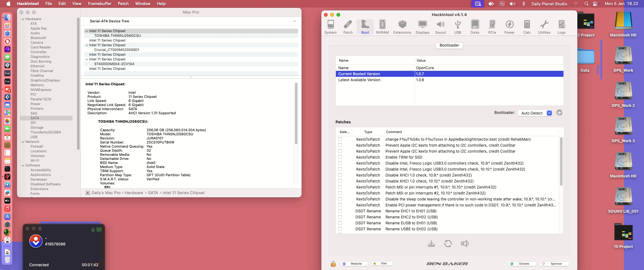
Task: Open the Patch menu in menu bar
Action: 123,4
